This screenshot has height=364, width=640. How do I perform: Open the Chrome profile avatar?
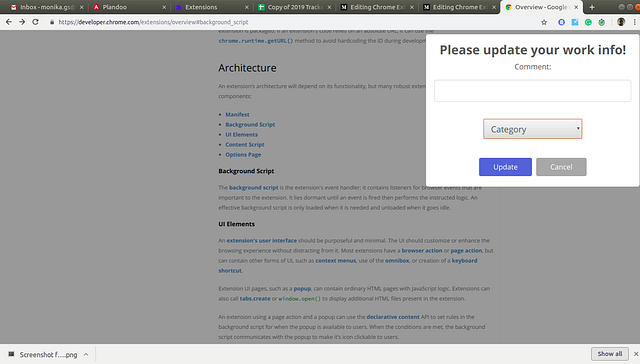point(621,22)
